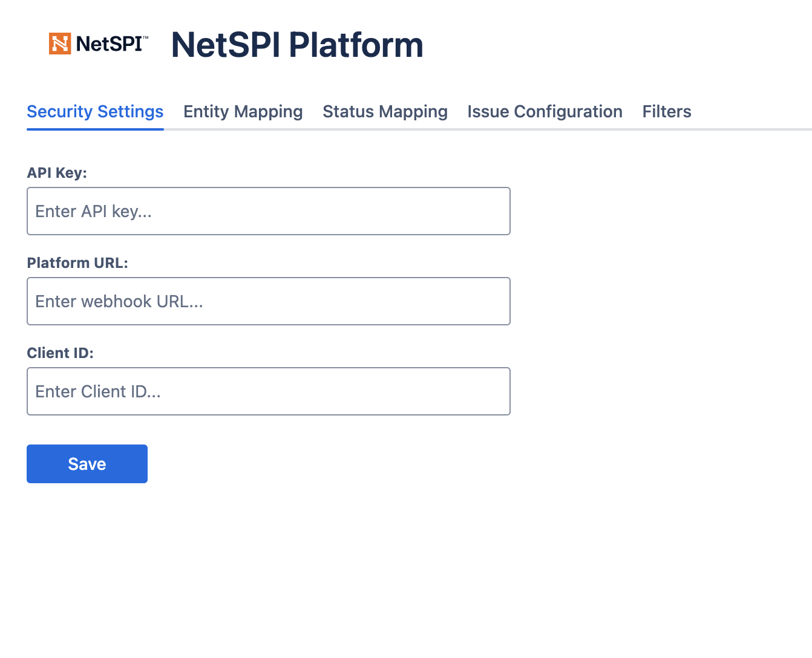Click the 'Enter webhook URL...' placeholder text
This screenshot has height=658, width=812.
[x=119, y=301]
